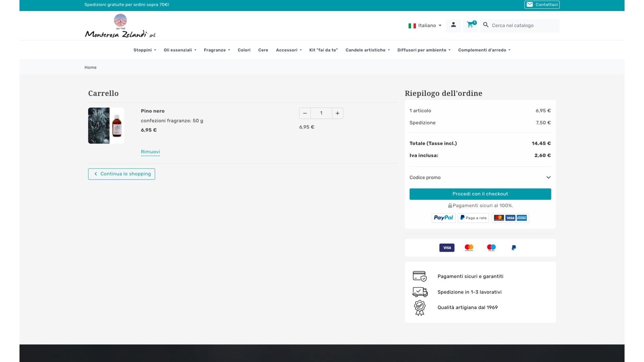Click the Rimuovi link
Screen dimensions: 644x362
[x=150, y=152]
